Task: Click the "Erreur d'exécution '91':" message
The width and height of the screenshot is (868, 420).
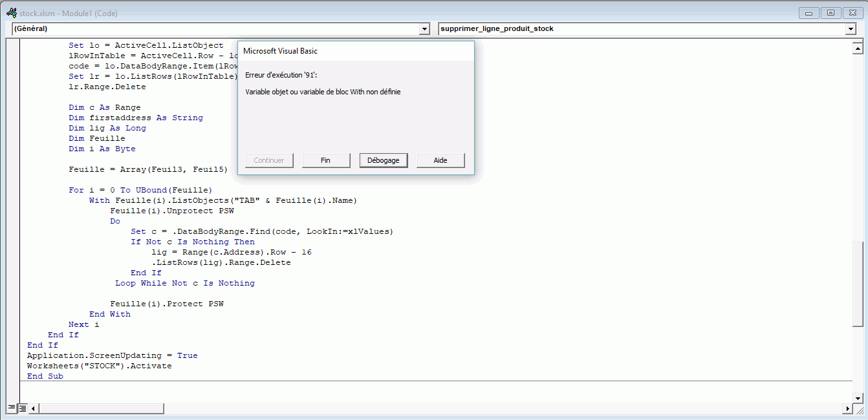Action: [x=281, y=76]
